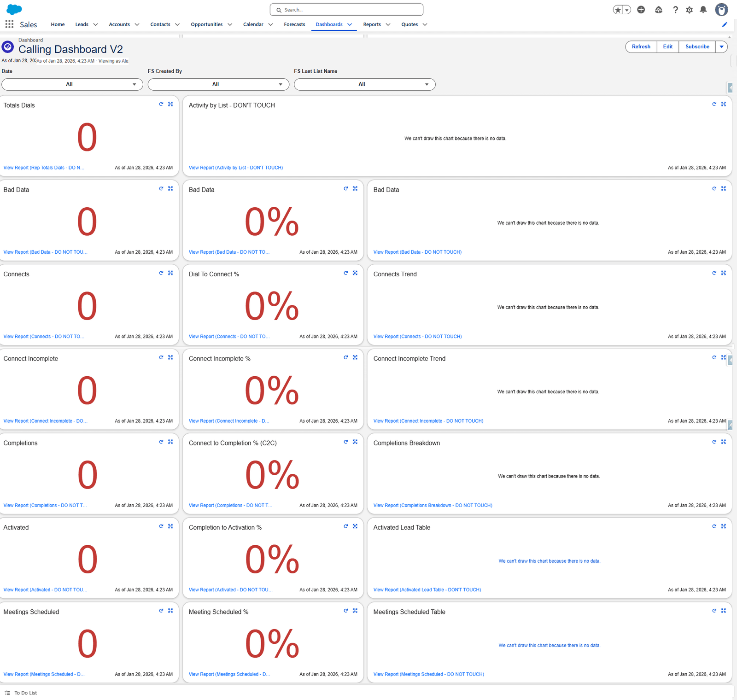The image size is (737, 700).
Task: Open the Notifications bell
Action: [703, 10]
